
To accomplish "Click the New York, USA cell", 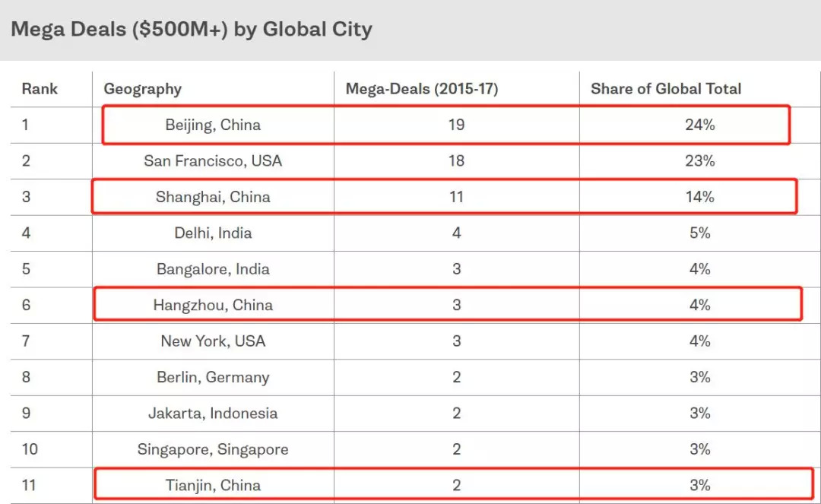I will [213, 341].
